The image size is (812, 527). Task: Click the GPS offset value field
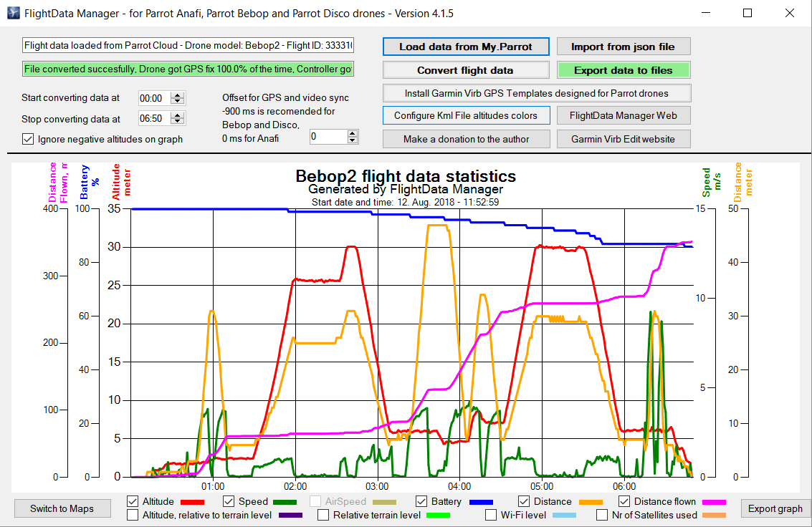point(328,137)
